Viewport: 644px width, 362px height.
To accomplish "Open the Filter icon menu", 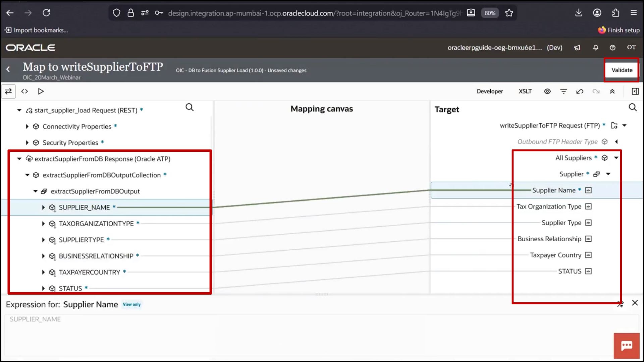I will [563, 91].
